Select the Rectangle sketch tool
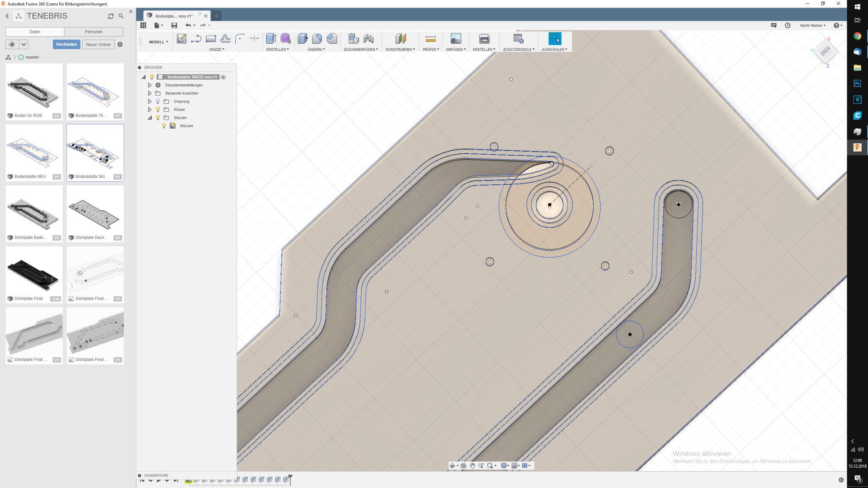This screenshot has width=868, height=488. click(x=211, y=39)
